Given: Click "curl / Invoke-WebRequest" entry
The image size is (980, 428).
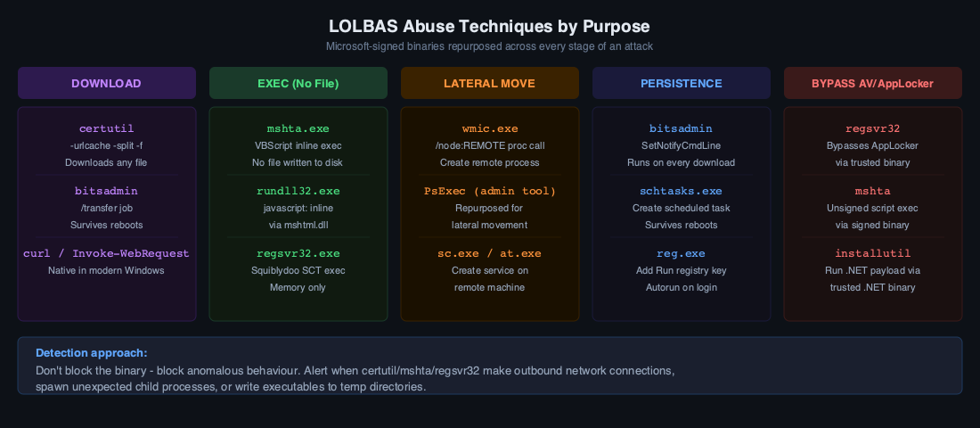Looking at the screenshot, I should click(106, 253).
